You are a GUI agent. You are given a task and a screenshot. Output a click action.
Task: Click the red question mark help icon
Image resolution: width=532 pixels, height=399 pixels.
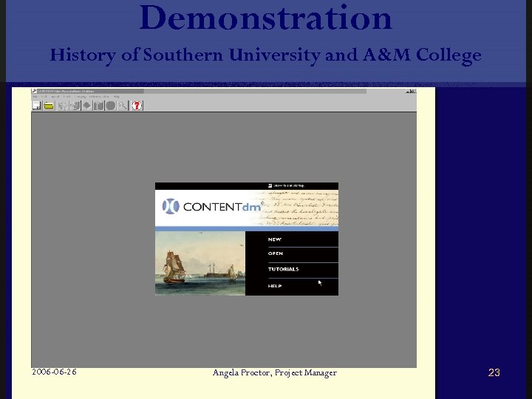(137, 106)
